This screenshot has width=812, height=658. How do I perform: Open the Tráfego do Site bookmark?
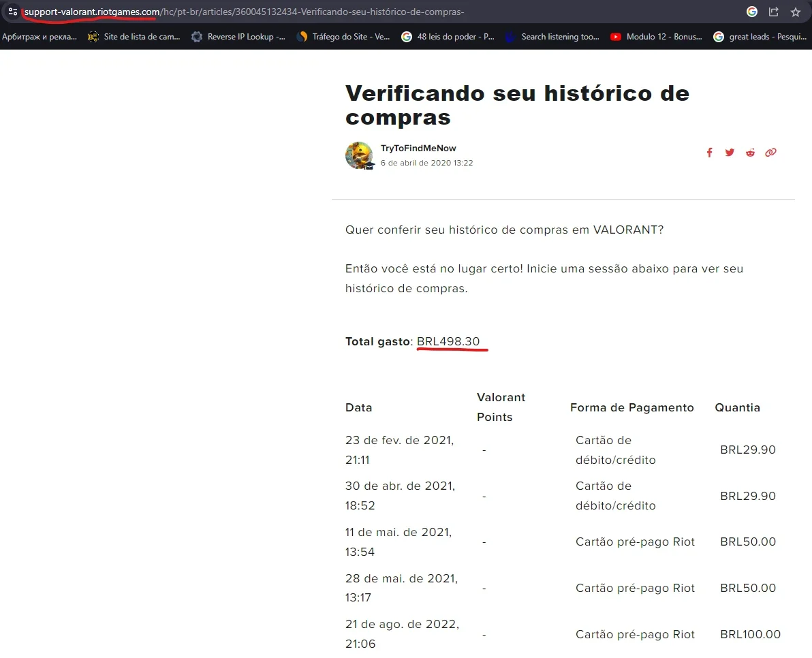(343, 37)
